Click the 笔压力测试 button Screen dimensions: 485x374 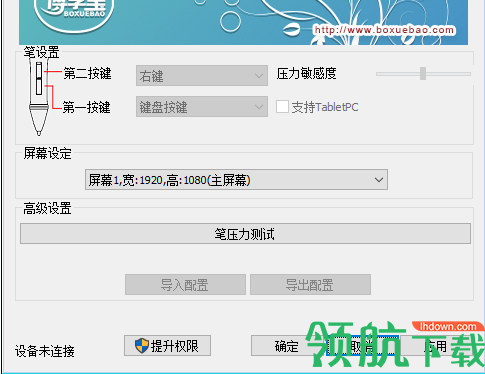[x=245, y=234]
